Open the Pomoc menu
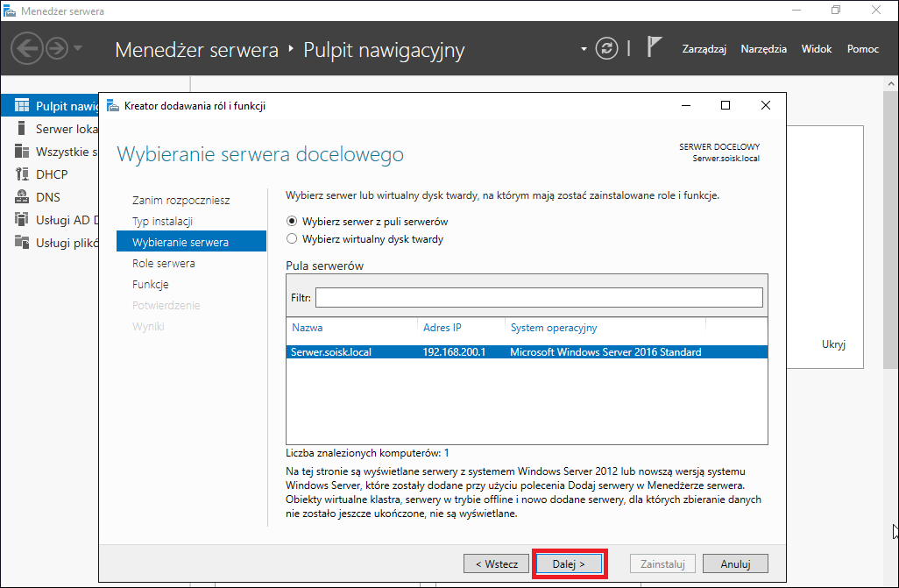The width and height of the screenshot is (899, 588). 863,49
